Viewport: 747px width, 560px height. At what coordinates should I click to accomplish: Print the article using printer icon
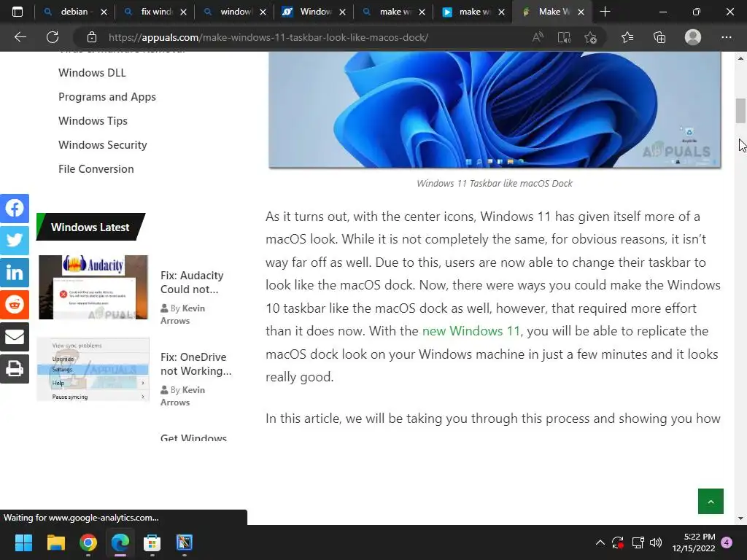tap(15, 368)
